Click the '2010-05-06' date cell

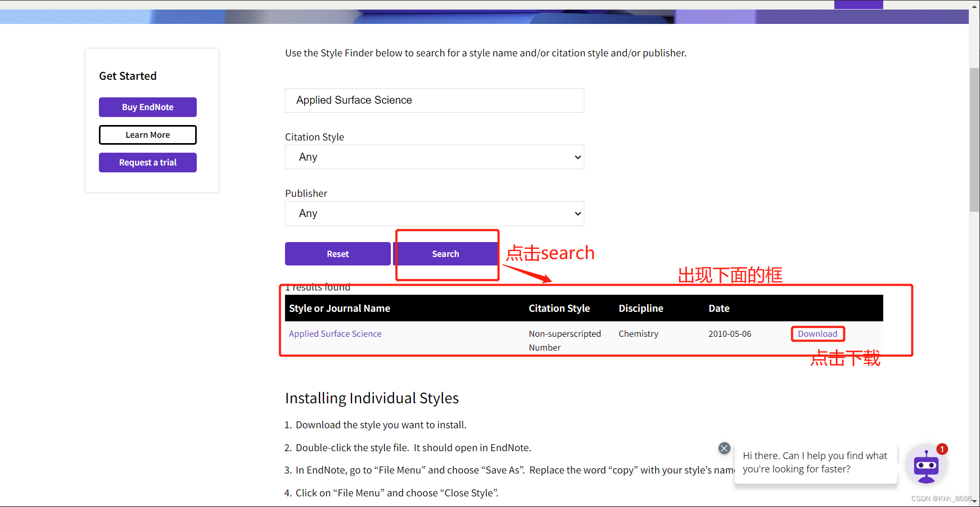click(730, 334)
